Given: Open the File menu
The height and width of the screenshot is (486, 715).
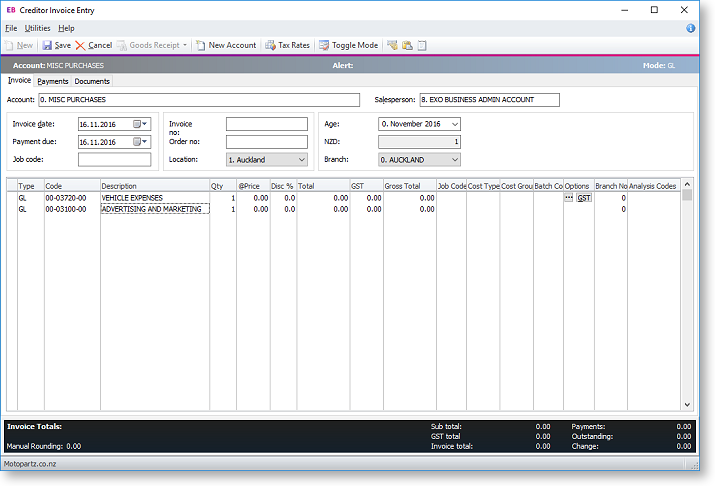Looking at the screenshot, I should click(11, 28).
